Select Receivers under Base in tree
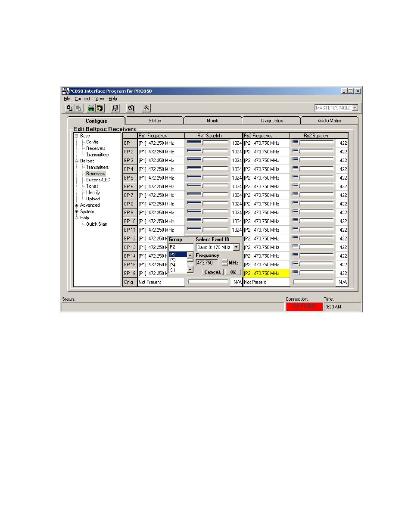The width and height of the screenshot is (411, 532). (x=96, y=148)
